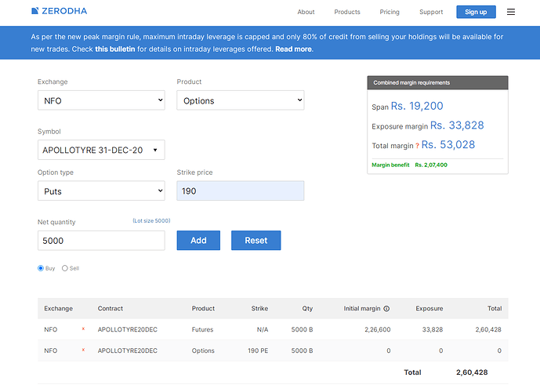540x392 pixels.
Task: Click the Combined margin requirements header
Action: 437,82
